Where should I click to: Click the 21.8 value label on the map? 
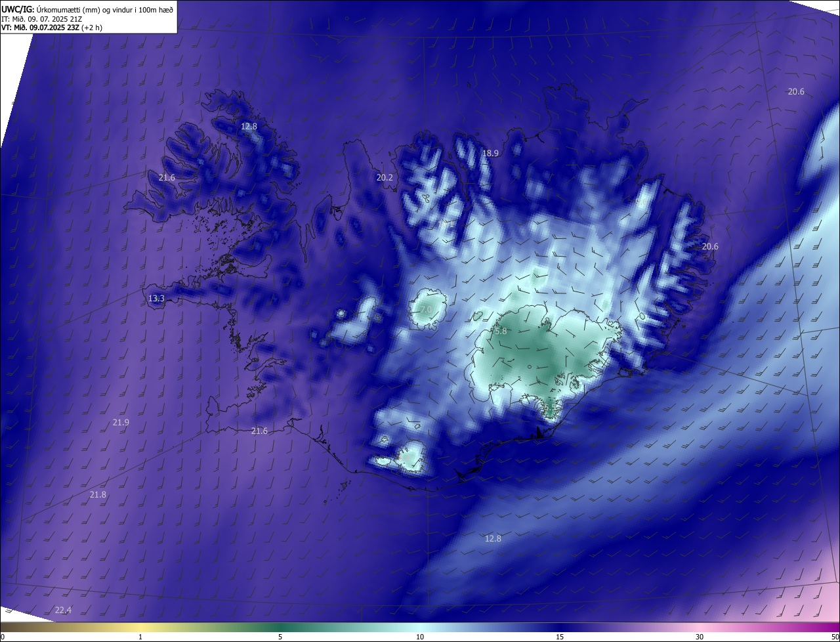[98, 495]
